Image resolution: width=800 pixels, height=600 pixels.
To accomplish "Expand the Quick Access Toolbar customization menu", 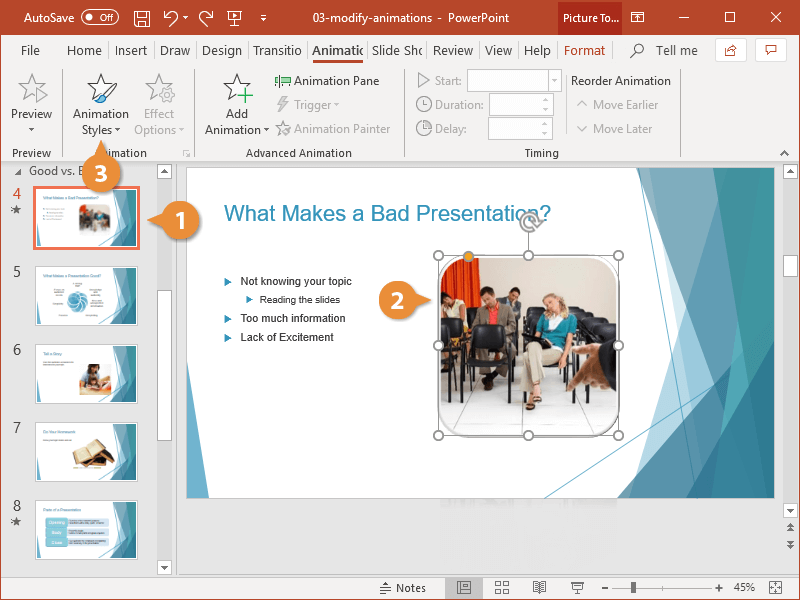I will click(263, 17).
